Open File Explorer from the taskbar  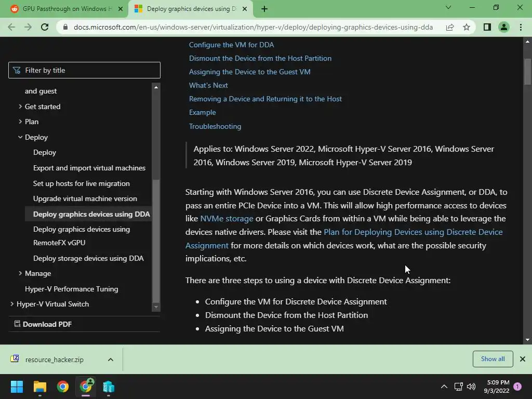[x=39, y=387]
